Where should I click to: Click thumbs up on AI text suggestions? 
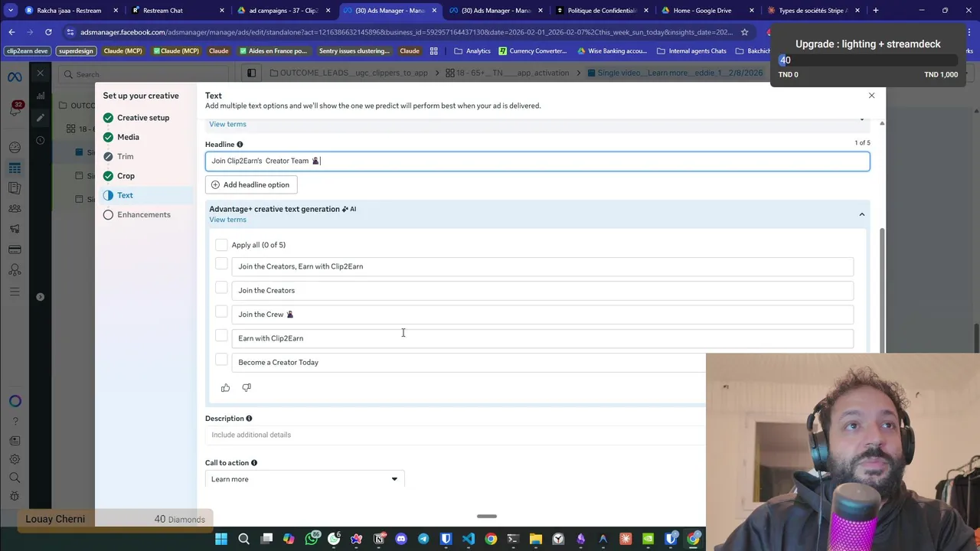tap(225, 387)
